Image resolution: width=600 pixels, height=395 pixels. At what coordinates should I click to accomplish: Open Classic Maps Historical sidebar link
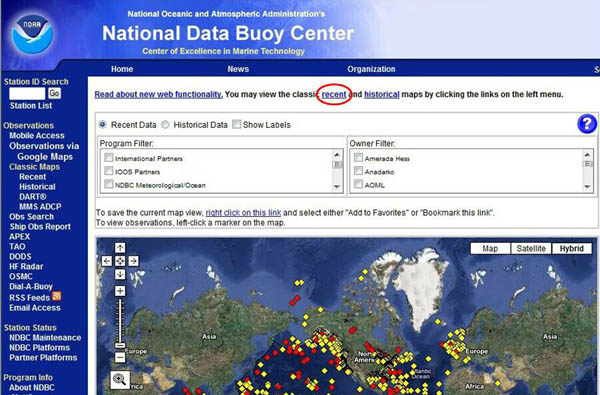(37, 187)
